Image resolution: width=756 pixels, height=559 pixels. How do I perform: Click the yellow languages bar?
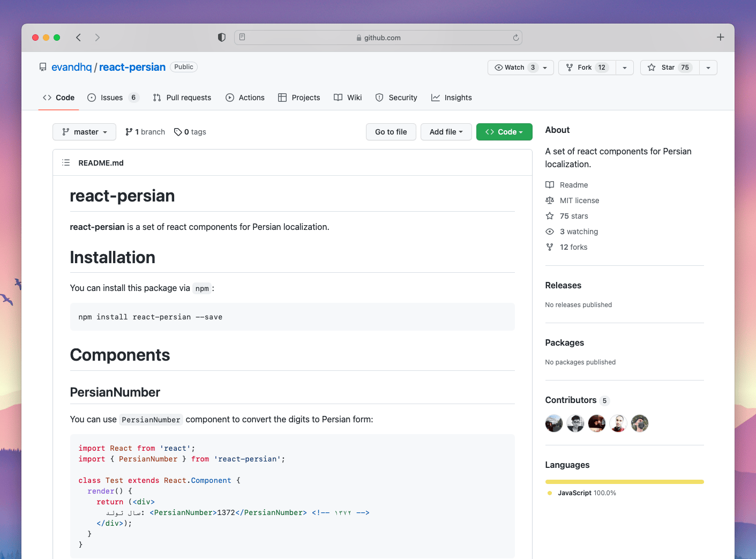pos(624,482)
